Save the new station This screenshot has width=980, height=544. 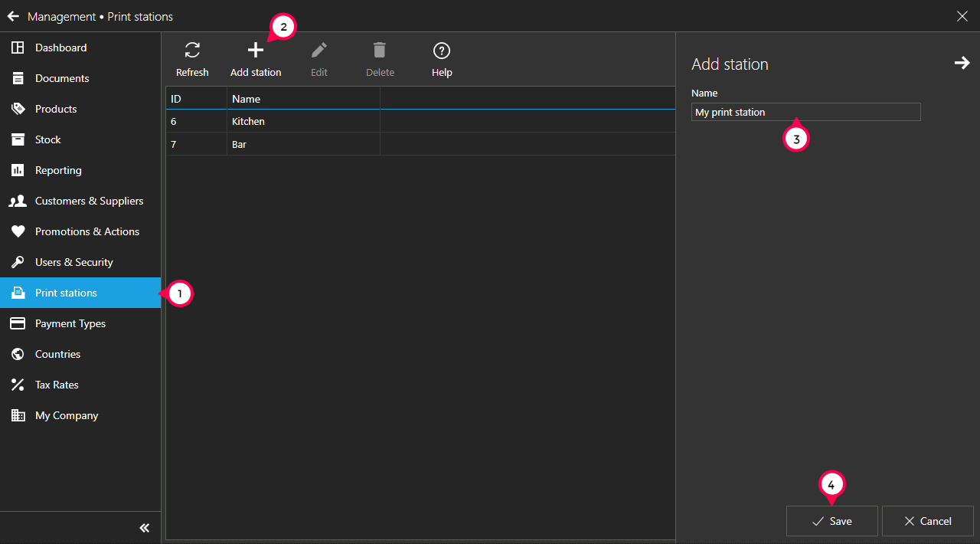[x=832, y=521]
